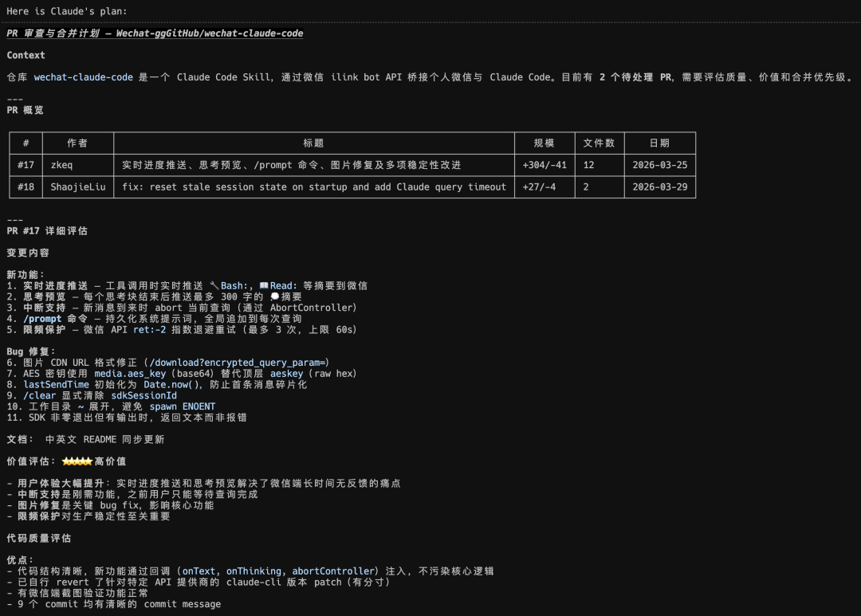Click the '/prompt' command in item 4
861x616 pixels.
(x=42, y=319)
